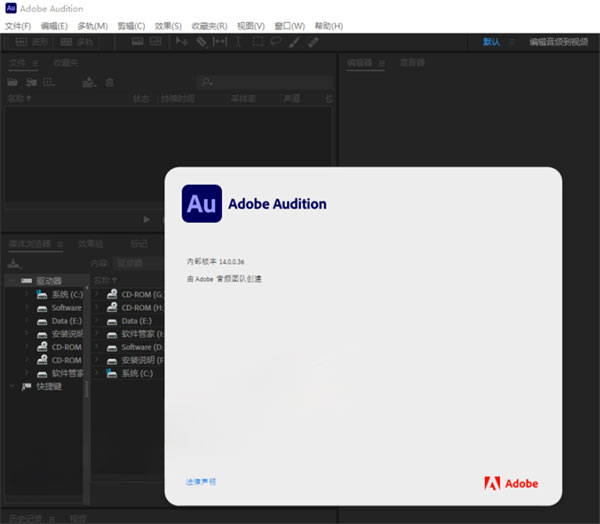
Task: Expand 软件管家 in the drives tree
Action: [x=26, y=373]
